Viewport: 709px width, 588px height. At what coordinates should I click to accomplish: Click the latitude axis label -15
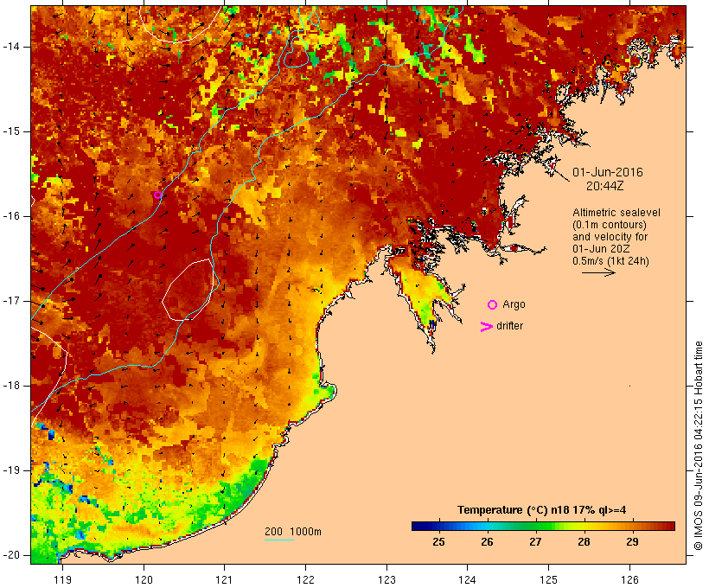pyautogui.click(x=11, y=131)
